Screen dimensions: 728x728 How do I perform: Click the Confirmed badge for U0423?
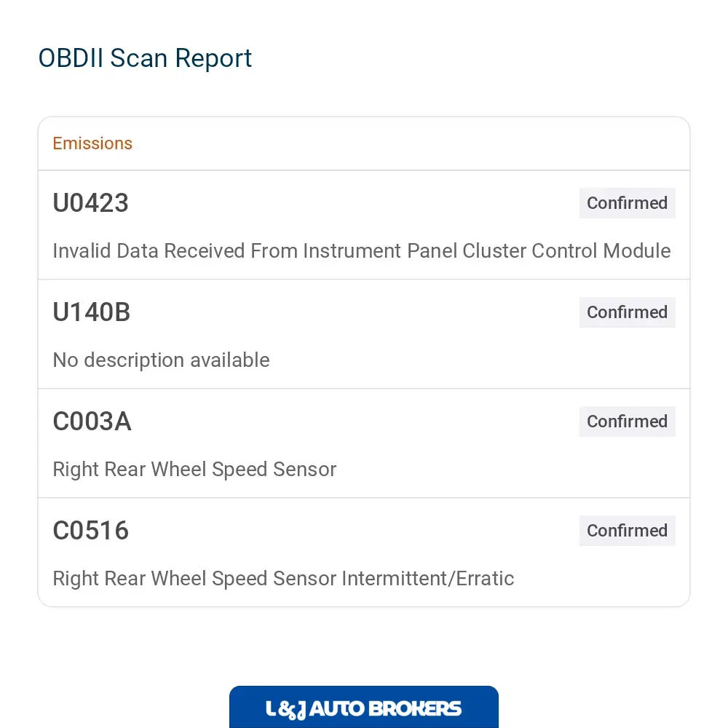[x=628, y=203]
